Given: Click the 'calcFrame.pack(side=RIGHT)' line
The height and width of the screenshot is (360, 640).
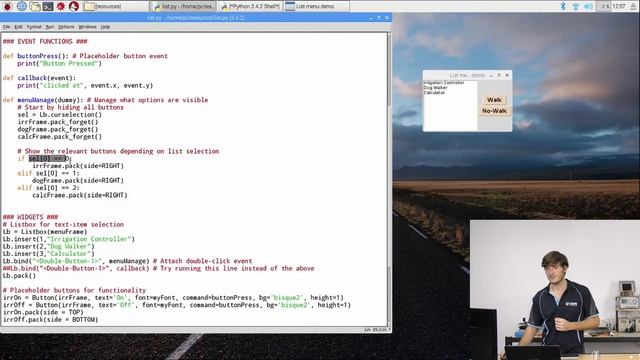Looking at the screenshot, I should tap(80, 196).
